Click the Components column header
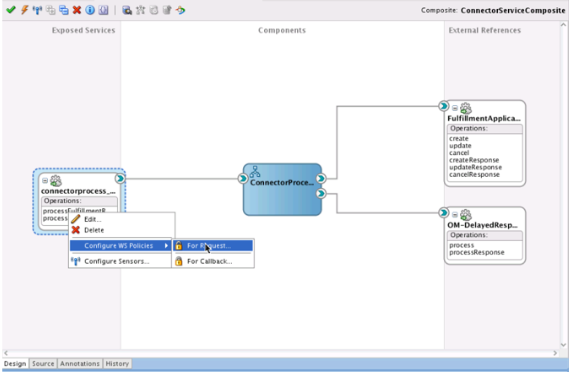The width and height of the screenshot is (572, 375). 282,31
